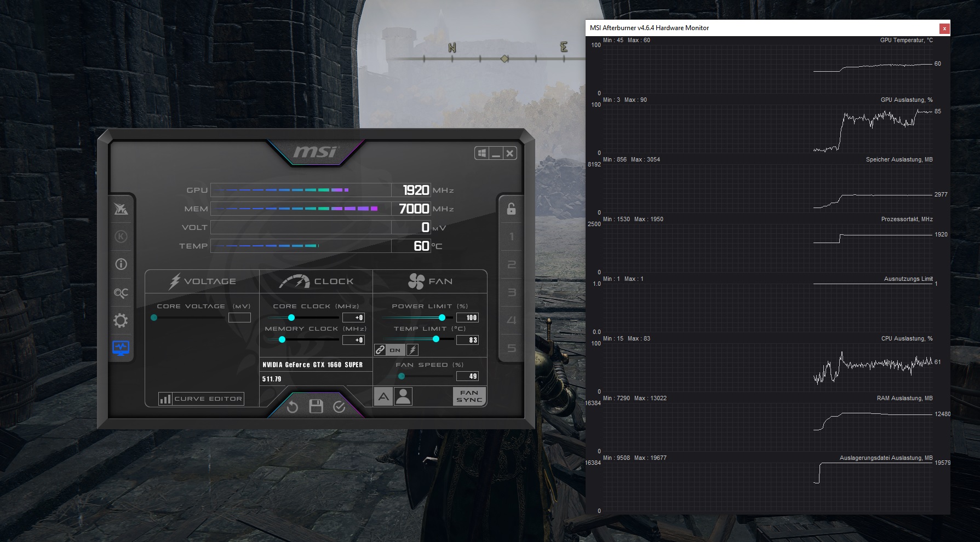Minimize the MSI Afterburner skin window
The width and height of the screenshot is (980, 542).
(496, 153)
